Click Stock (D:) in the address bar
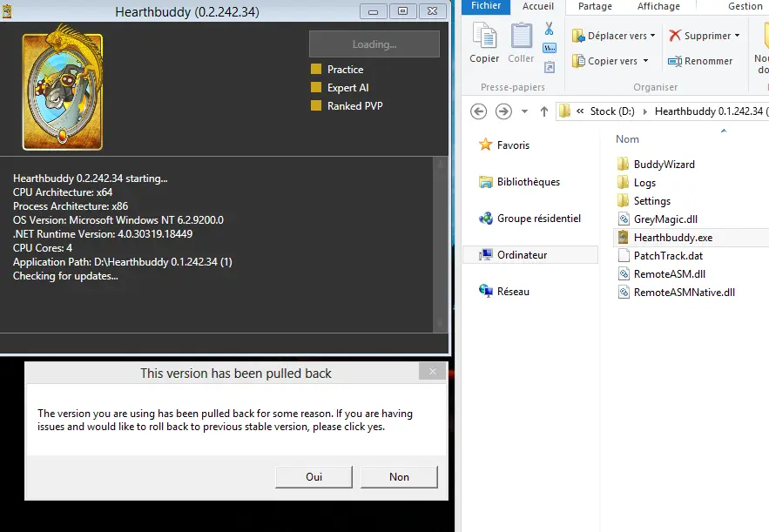Image resolution: width=769 pixels, height=532 pixels. coord(612,111)
